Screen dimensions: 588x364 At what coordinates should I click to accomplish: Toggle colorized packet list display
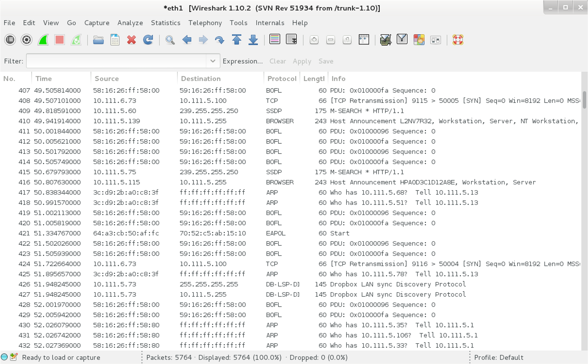click(x=275, y=40)
